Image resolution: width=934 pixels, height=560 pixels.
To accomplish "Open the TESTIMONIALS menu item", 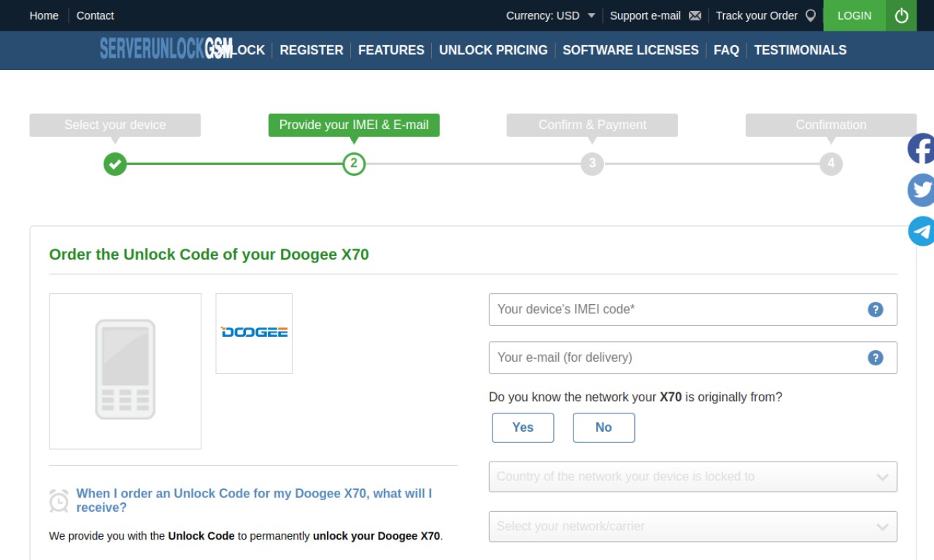I will [800, 50].
